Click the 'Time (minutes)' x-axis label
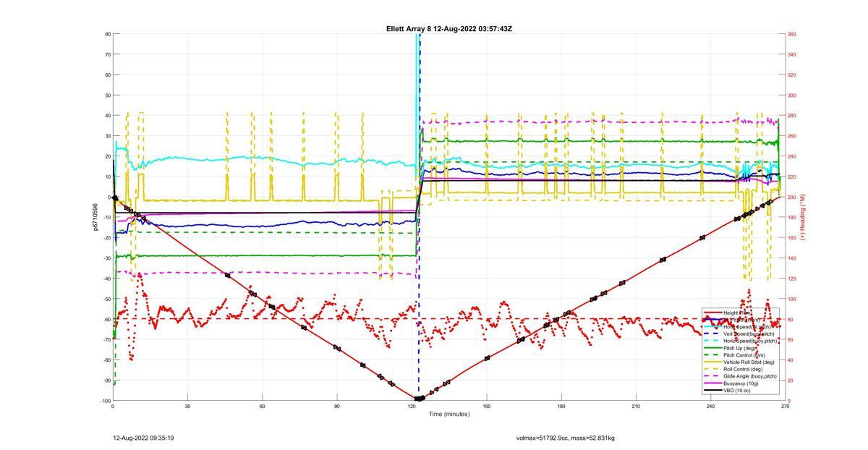The image size is (868, 450). pyautogui.click(x=448, y=414)
